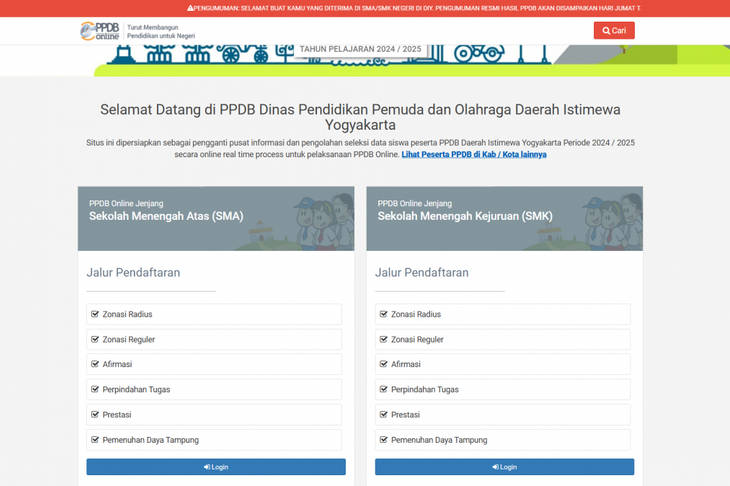Click the Jalur Pendaftaran heading in the SMK panel
This screenshot has height=486, width=730.
(x=422, y=272)
